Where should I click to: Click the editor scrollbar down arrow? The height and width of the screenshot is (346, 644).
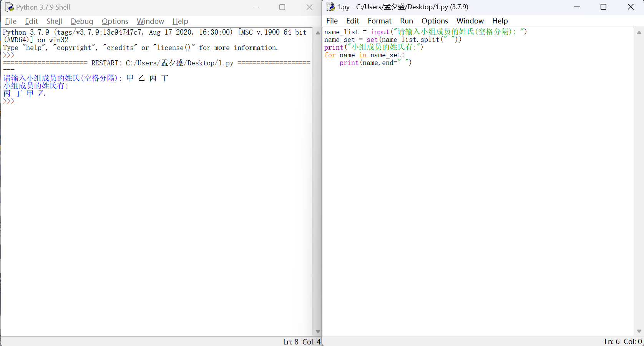639,331
